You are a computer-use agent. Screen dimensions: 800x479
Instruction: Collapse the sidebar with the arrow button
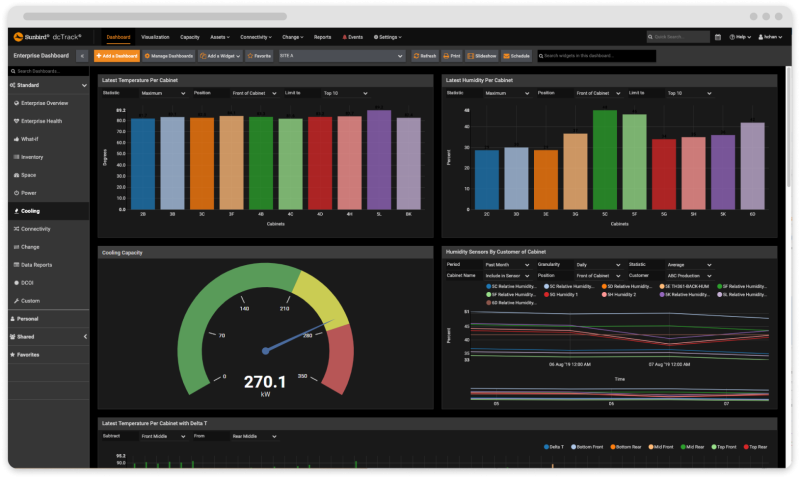81,56
